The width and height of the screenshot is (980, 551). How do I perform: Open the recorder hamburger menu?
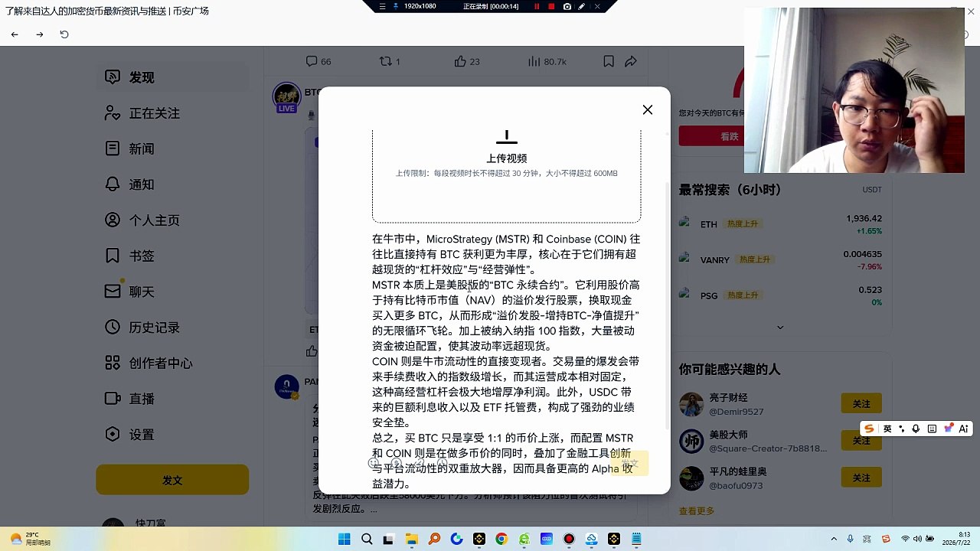click(382, 6)
